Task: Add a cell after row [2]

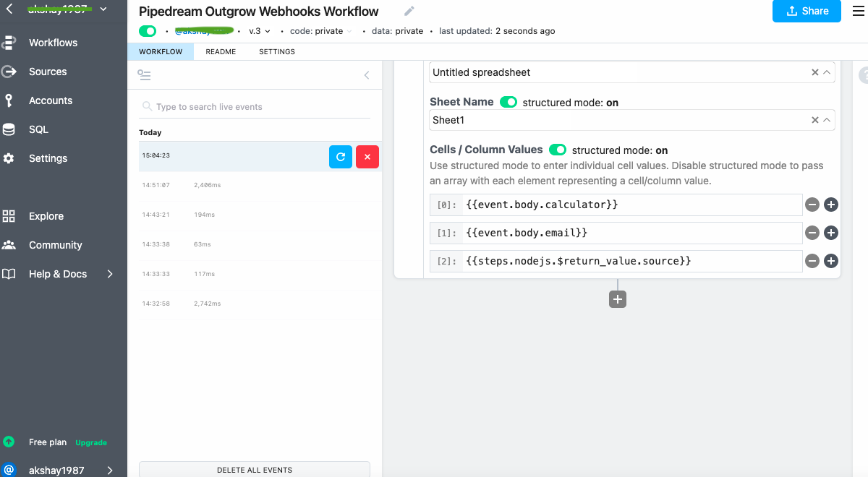Action: click(831, 261)
